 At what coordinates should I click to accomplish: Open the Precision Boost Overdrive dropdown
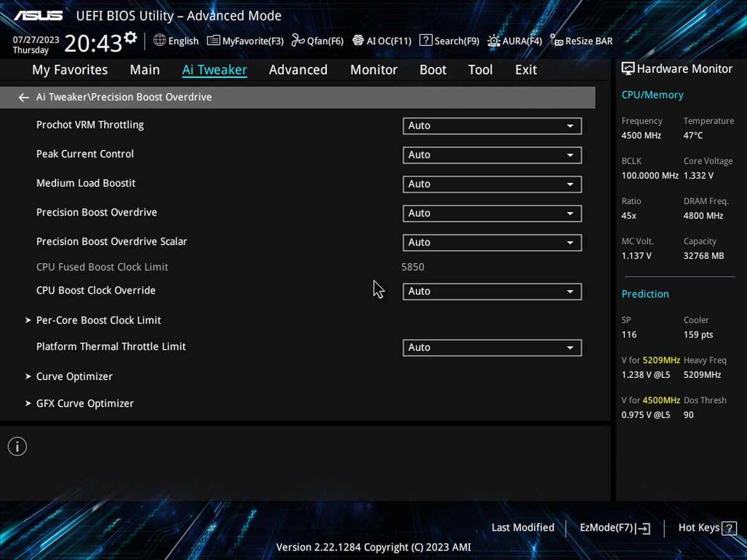[492, 213]
